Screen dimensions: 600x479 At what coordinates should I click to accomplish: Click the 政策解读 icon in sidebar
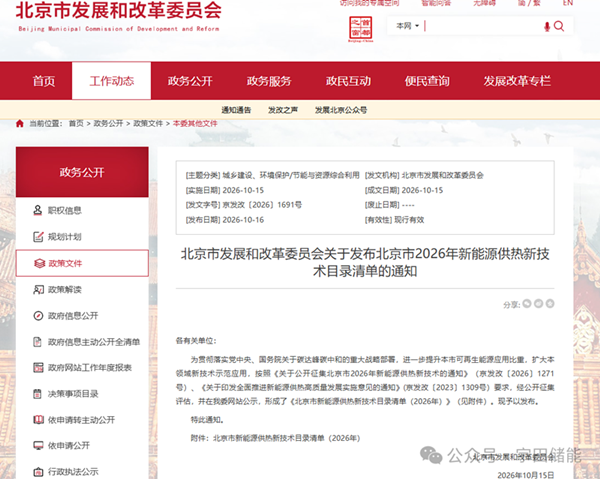point(38,290)
